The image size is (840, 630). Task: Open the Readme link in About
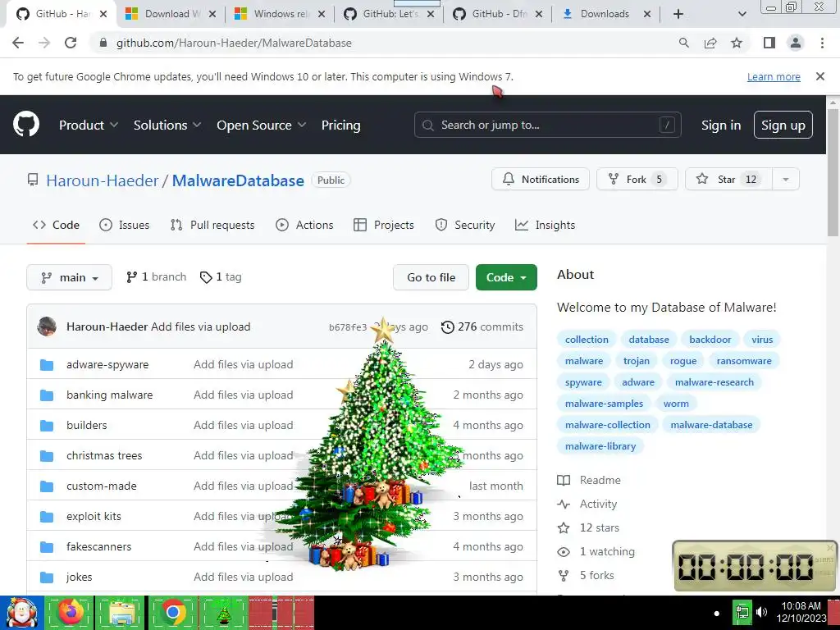pos(589,480)
